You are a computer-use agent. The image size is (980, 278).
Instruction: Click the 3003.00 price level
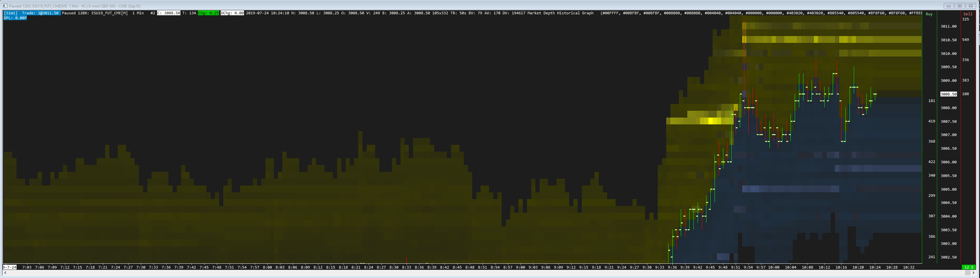[949, 243]
